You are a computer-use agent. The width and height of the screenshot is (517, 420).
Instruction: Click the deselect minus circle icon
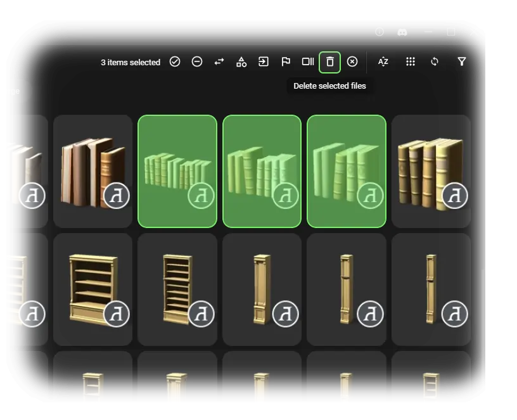click(197, 61)
